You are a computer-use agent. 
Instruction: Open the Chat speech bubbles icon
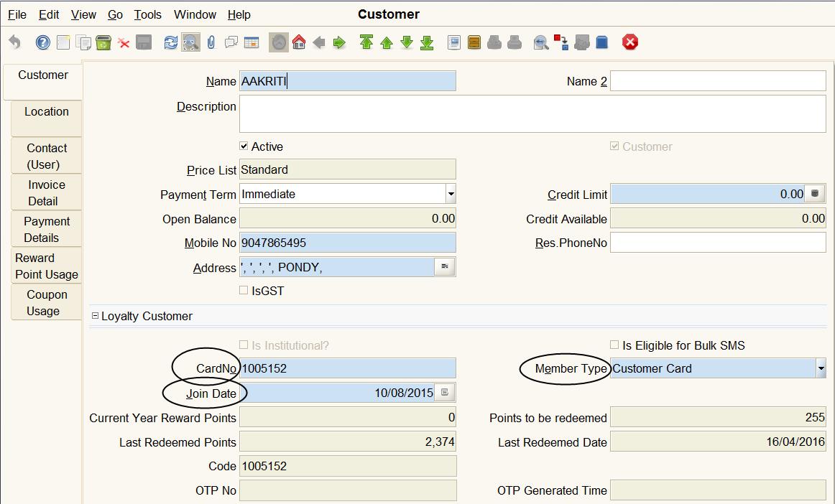click(231, 42)
